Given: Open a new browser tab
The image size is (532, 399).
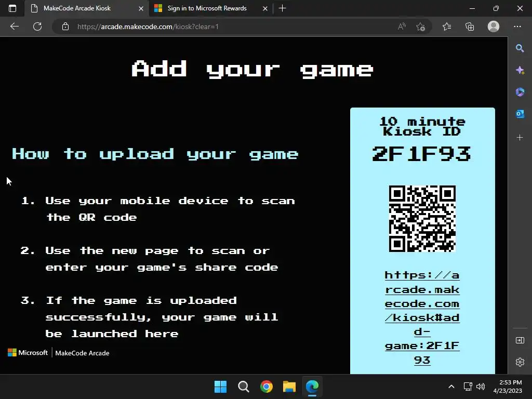Looking at the screenshot, I should [x=282, y=8].
